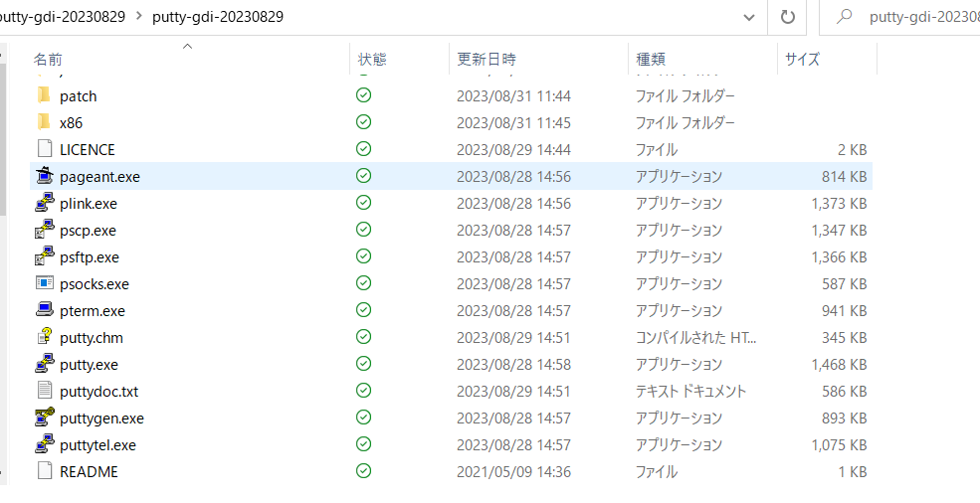The height and width of the screenshot is (503, 980).
Task: Click the LICENCE blank file icon
Action: pyautogui.click(x=45, y=149)
